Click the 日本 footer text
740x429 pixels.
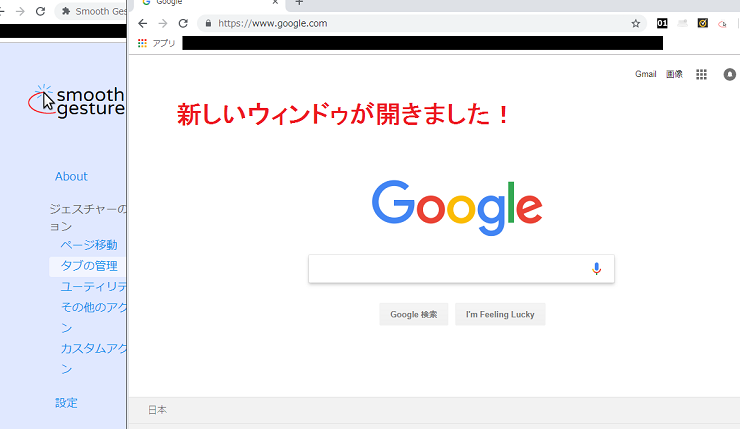click(x=157, y=410)
